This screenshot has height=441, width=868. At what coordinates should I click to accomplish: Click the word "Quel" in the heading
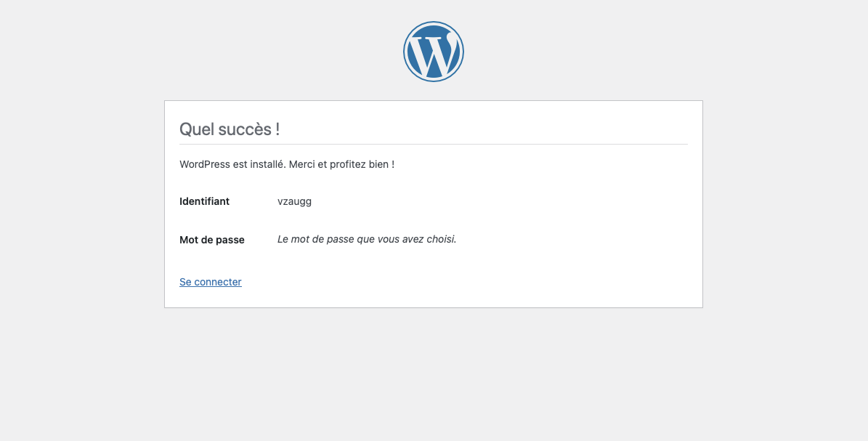195,129
